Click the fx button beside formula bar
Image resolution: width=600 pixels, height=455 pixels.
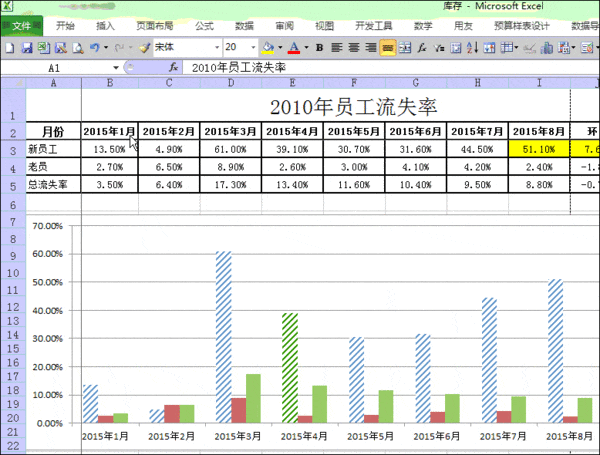(x=173, y=68)
